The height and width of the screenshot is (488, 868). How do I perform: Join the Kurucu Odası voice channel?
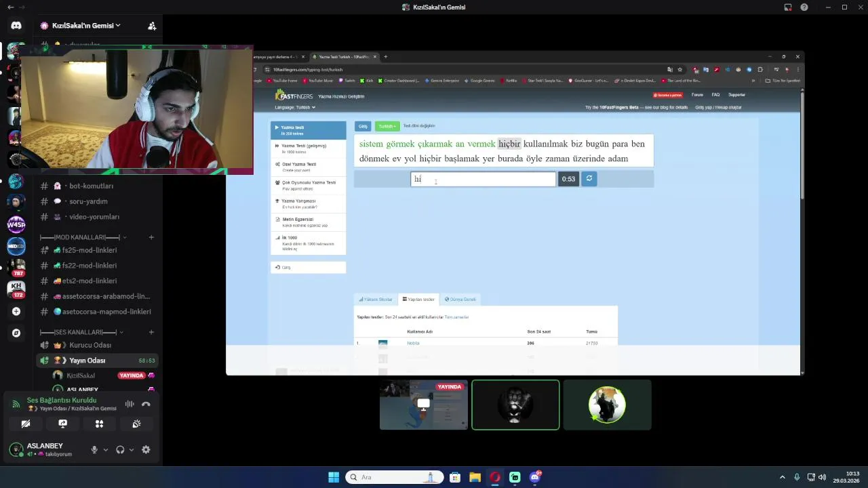(x=90, y=345)
